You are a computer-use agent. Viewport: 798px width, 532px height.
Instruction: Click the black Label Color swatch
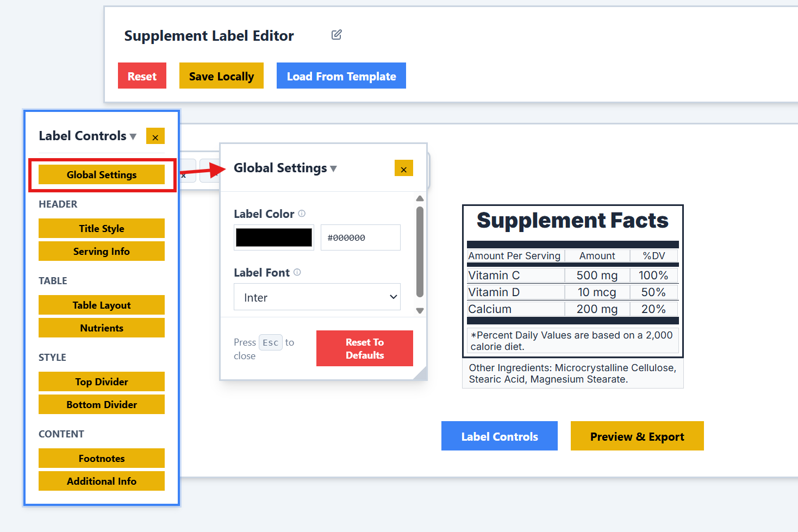(x=274, y=237)
